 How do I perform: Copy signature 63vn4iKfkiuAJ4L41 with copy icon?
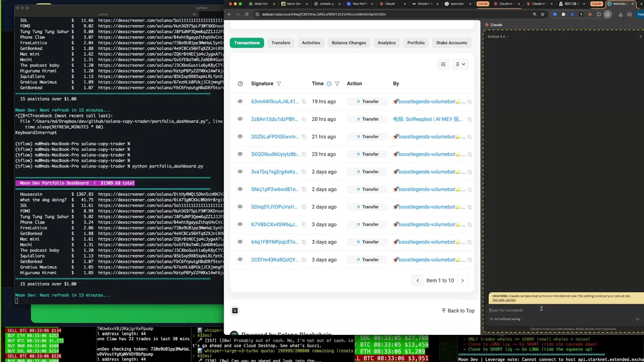(304, 102)
